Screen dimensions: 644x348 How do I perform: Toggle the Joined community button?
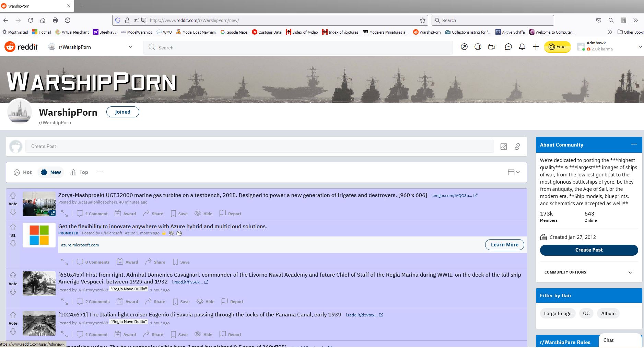coord(122,112)
